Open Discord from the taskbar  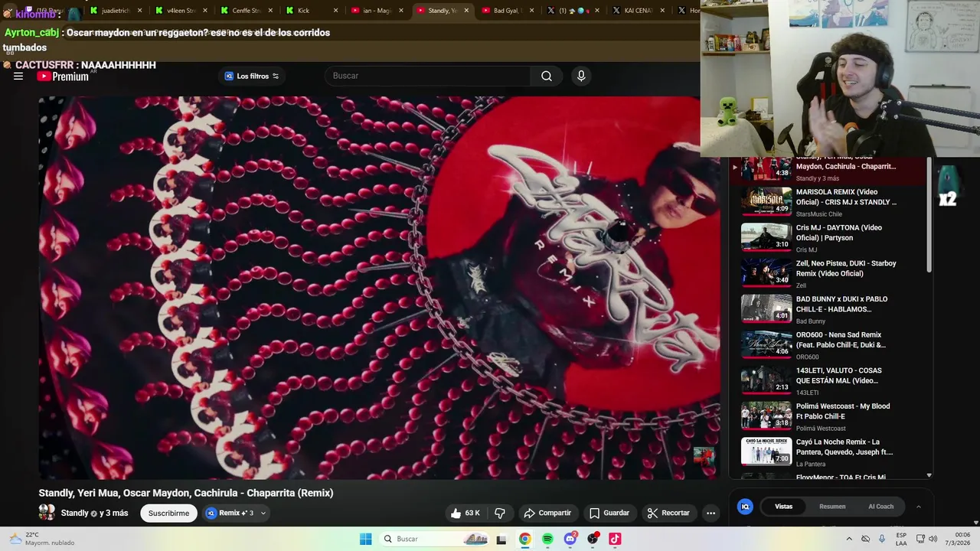pos(570,539)
